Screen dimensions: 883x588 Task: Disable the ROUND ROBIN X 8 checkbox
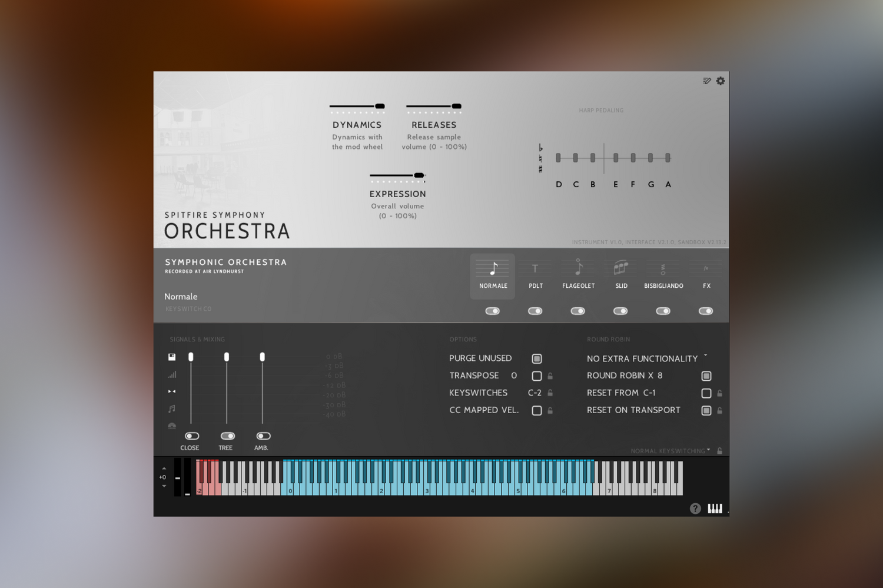(x=705, y=376)
